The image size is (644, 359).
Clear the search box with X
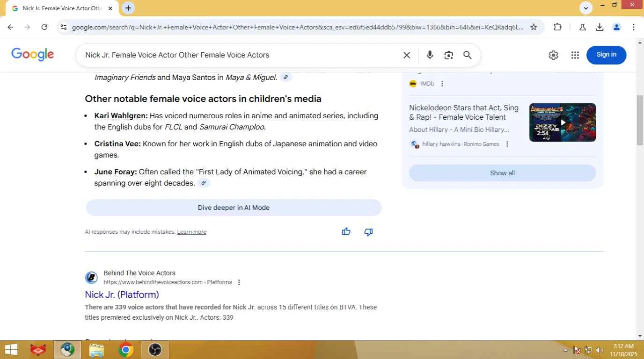click(x=407, y=55)
